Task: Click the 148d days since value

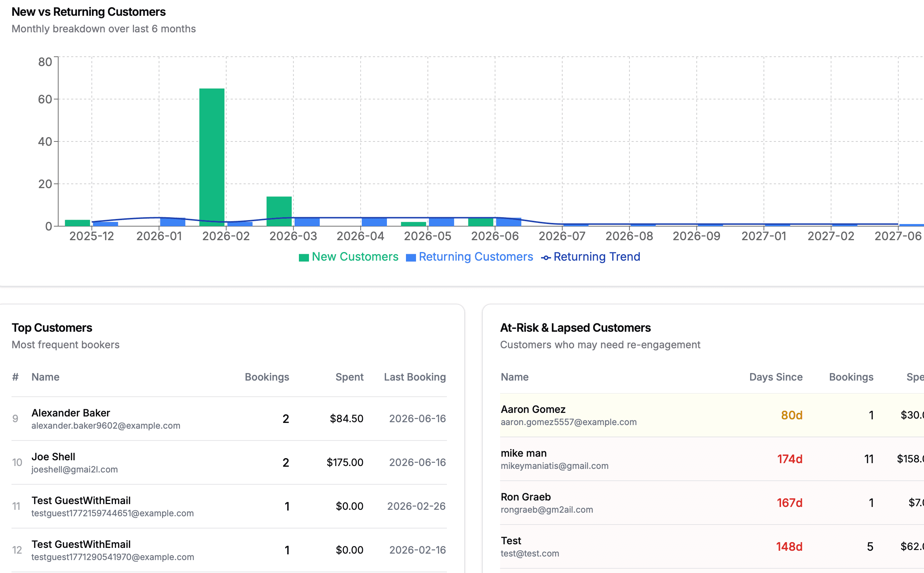Action: [789, 547]
